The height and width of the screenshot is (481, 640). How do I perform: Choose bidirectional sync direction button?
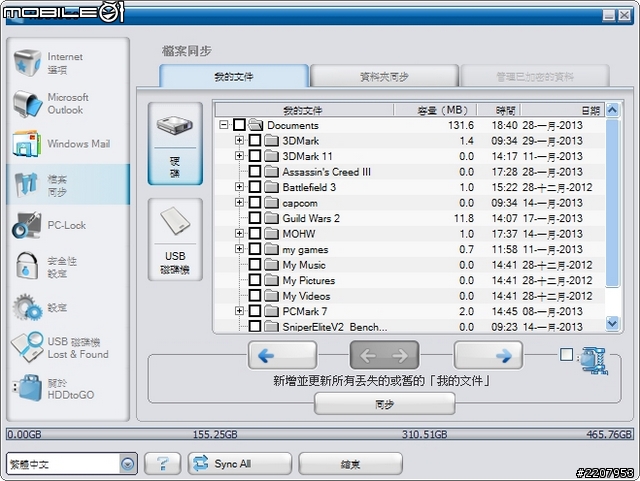point(384,356)
